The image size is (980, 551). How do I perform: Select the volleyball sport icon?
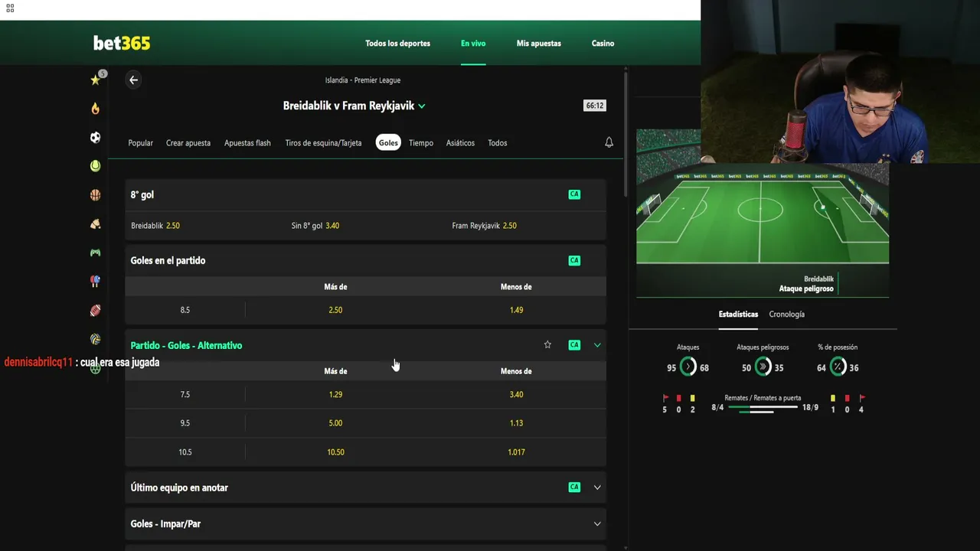click(x=95, y=339)
